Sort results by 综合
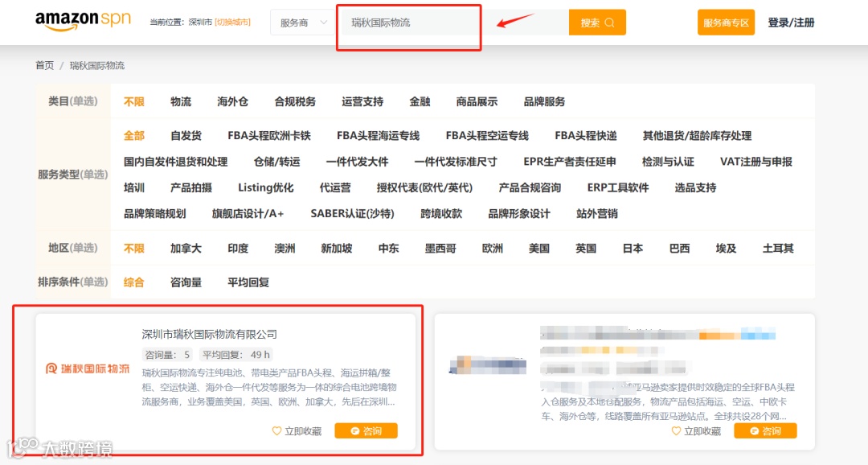The height and width of the screenshot is (465, 868). tap(134, 282)
